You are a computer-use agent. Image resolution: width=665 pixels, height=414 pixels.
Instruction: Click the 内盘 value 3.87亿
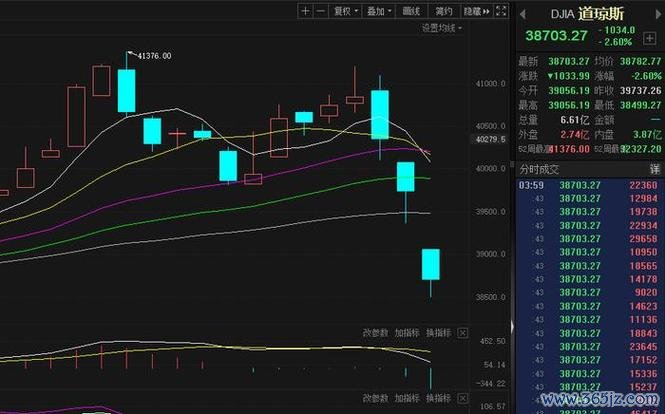tap(647, 135)
